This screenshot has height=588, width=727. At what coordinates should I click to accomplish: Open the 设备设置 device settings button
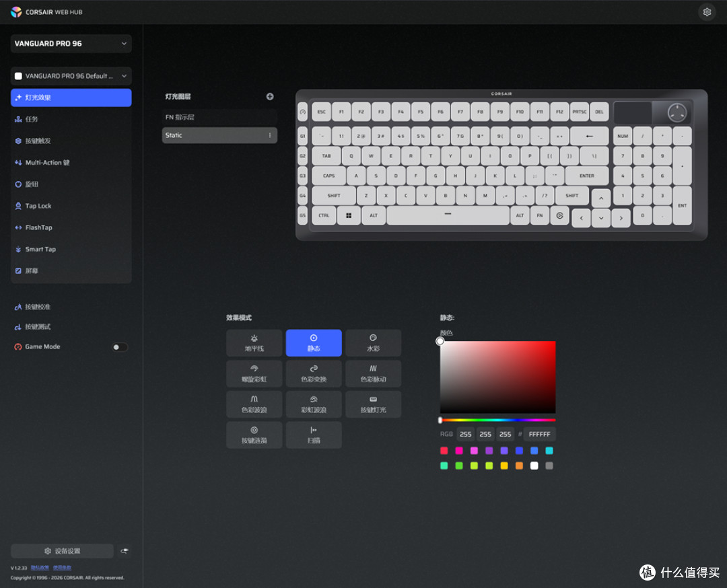pos(62,551)
